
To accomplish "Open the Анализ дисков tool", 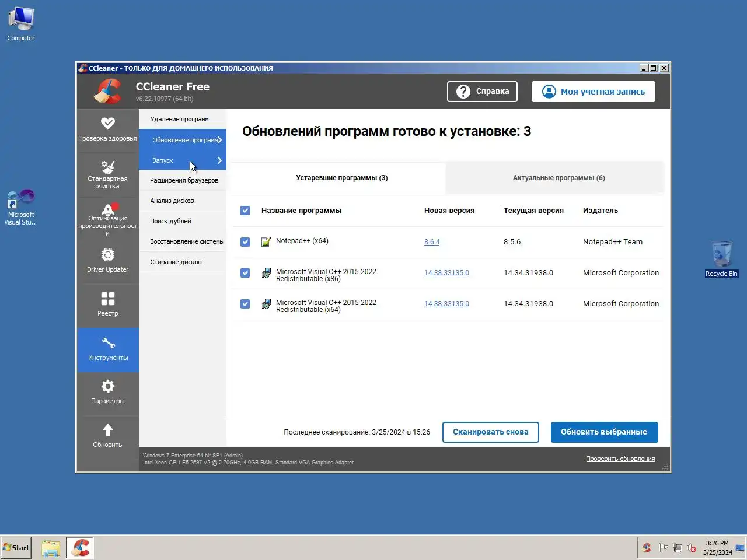I will (x=183, y=201).
